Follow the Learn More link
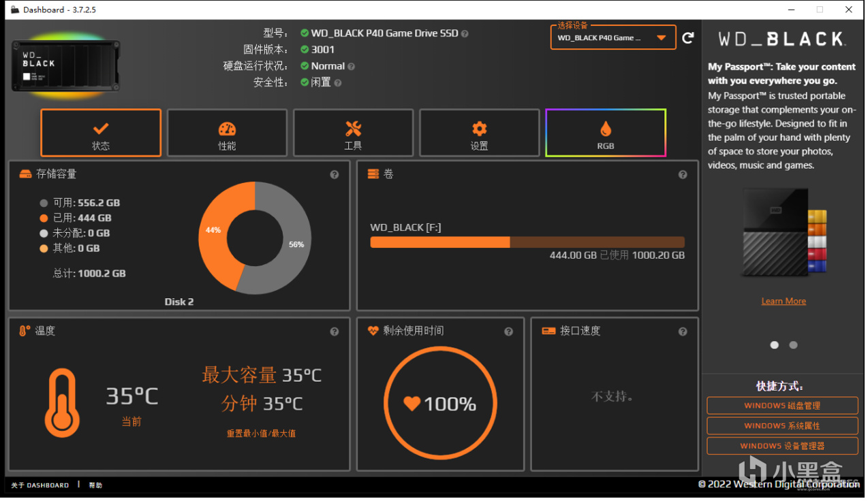 (784, 302)
